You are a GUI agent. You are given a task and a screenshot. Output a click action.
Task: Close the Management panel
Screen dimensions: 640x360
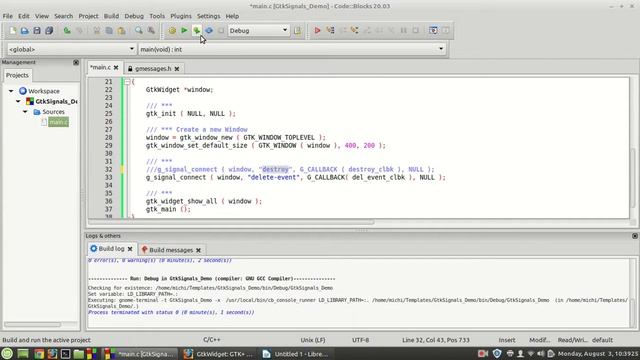click(x=76, y=62)
